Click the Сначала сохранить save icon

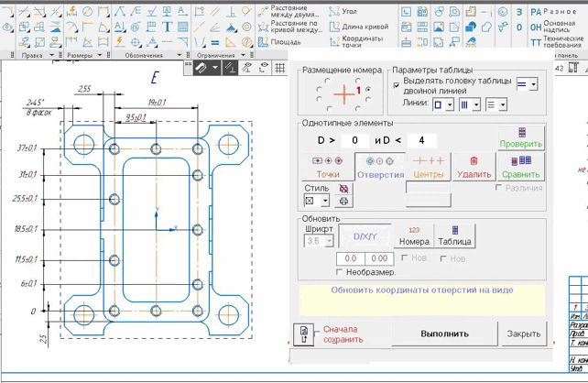(x=303, y=334)
